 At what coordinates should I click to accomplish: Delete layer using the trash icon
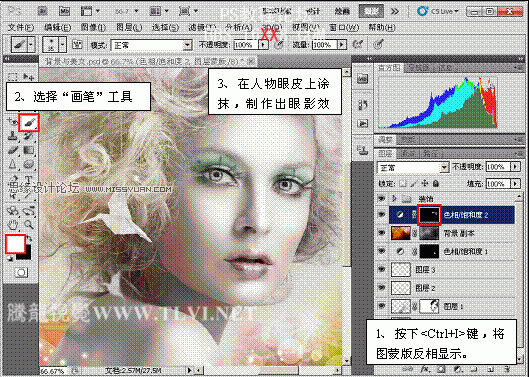pyautogui.click(x=507, y=369)
